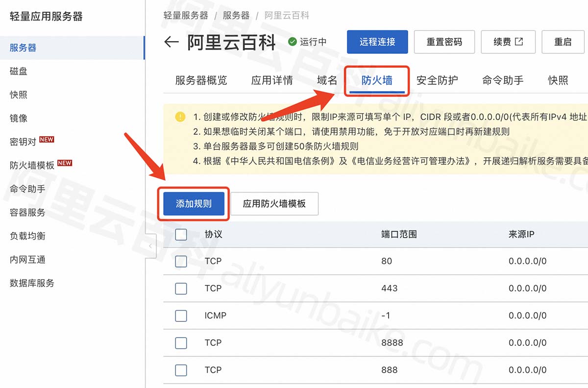
Task: Switch to the 命令助手 tab
Action: pyautogui.click(x=503, y=80)
